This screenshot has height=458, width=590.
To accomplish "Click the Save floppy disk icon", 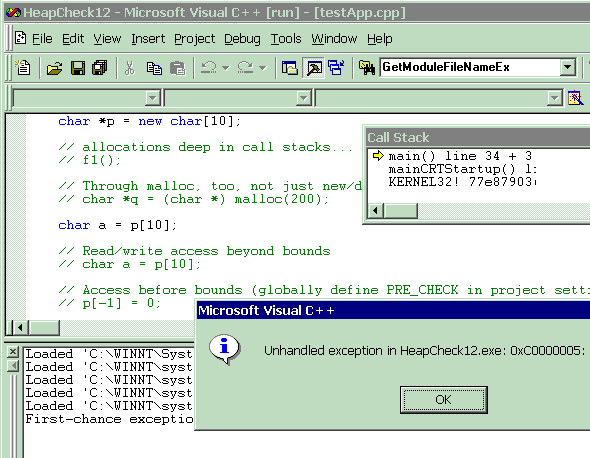I will [78, 68].
